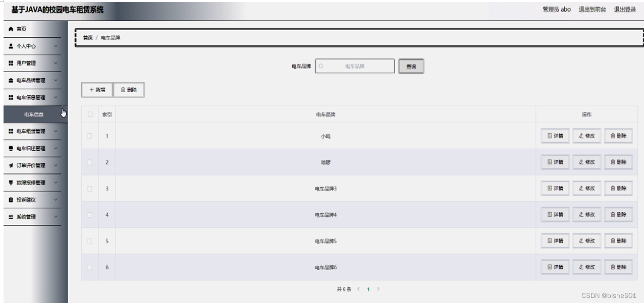Focus the 电车品牌 search input field
Screen dimensions: 644x303
tap(355, 66)
